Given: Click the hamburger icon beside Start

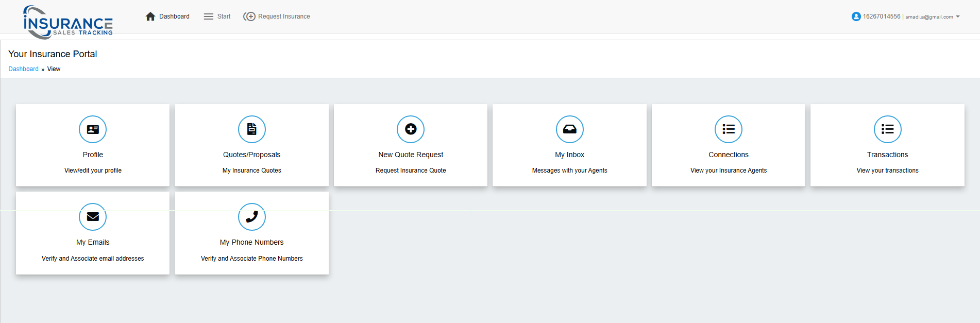Looking at the screenshot, I should [209, 16].
